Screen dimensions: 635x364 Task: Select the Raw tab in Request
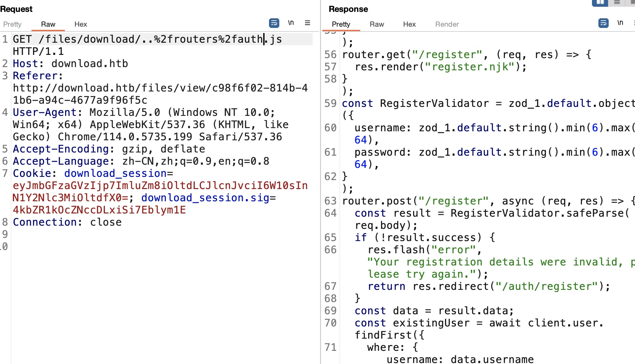pos(48,24)
